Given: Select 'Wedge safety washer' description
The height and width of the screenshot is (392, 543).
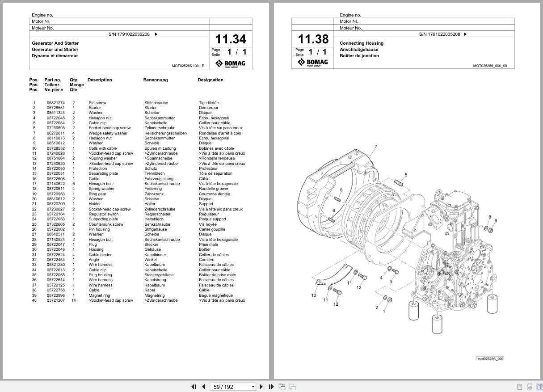Looking at the screenshot, I should point(108,133).
